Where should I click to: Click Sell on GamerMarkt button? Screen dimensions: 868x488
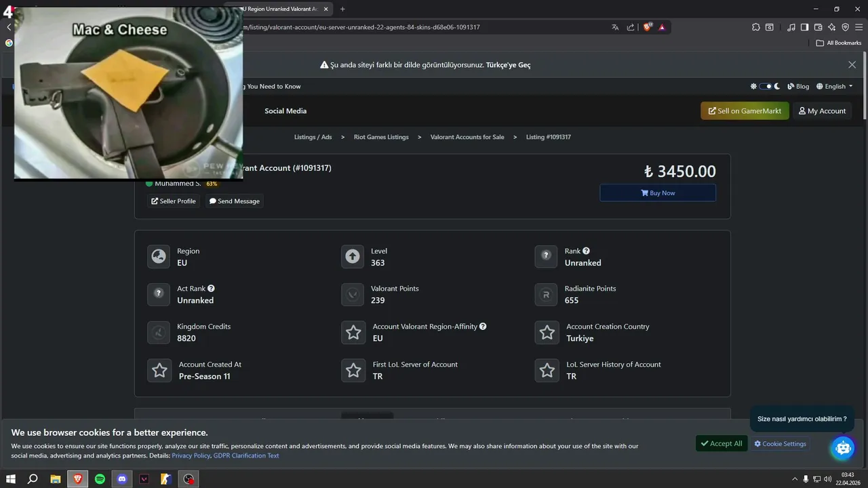pyautogui.click(x=745, y=110)
